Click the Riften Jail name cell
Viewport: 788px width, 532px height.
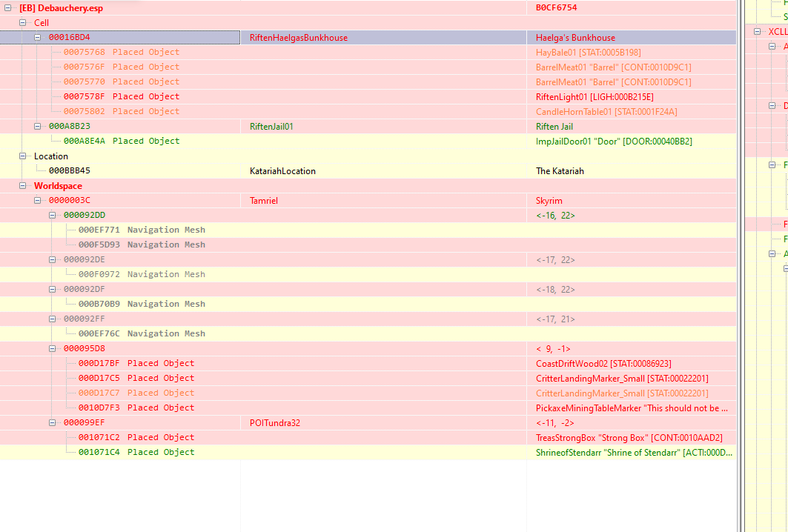point(631,127)
